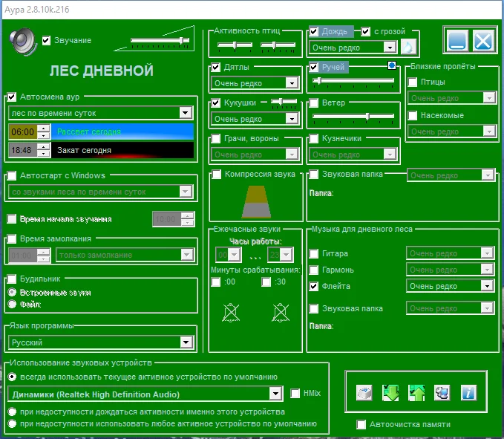Screen dimensions: 504x439
Task: Toggle the Дятлы checkbox
Action: (x=216, y=67)
